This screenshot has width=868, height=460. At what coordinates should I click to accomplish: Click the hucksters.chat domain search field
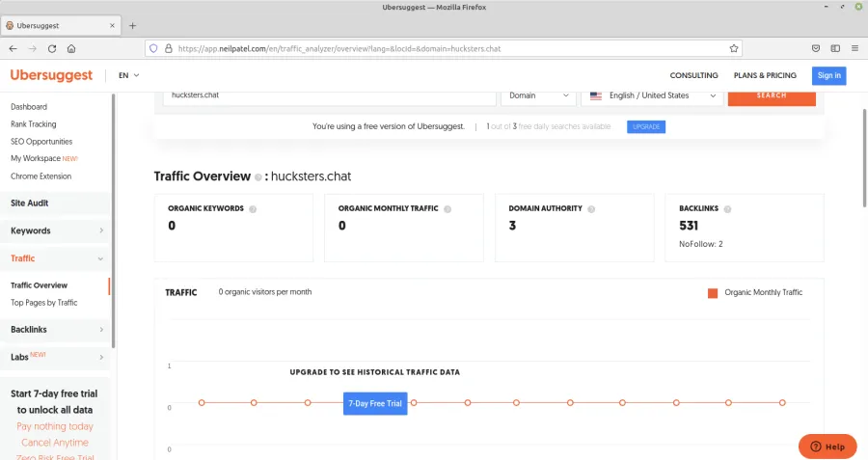[x=328, y=95]
